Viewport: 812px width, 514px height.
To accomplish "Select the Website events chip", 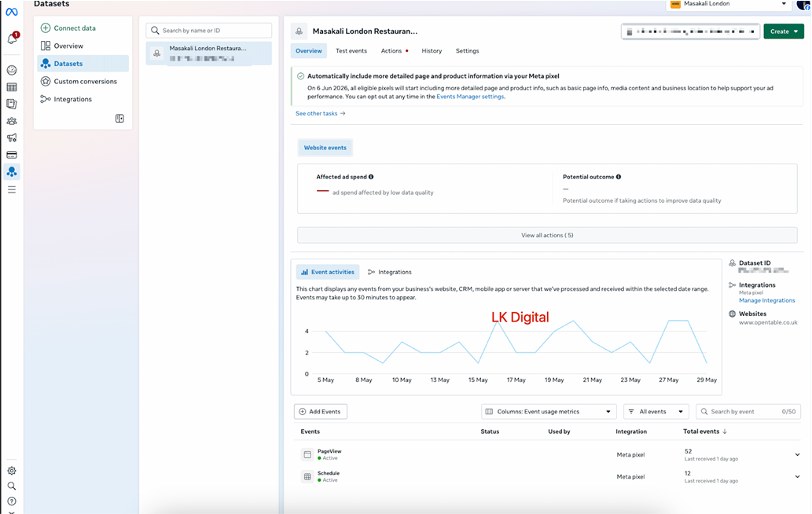I will click(x=325, y=148).
